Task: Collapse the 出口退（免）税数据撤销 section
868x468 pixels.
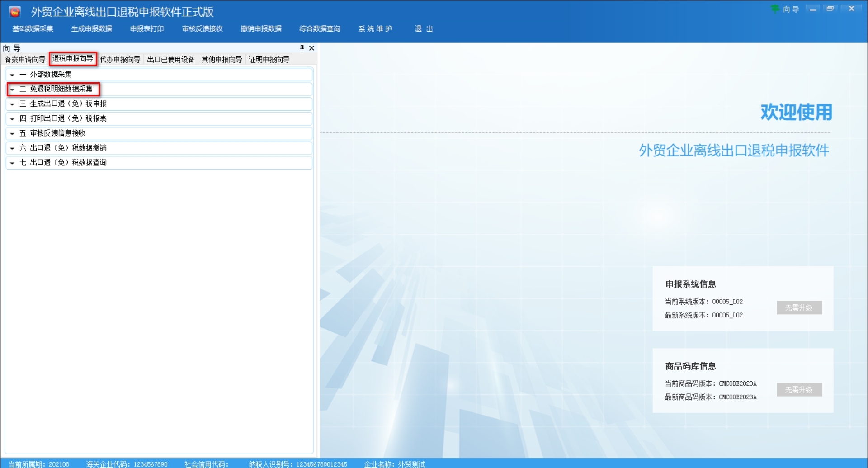Action: [x=12, y=148]
